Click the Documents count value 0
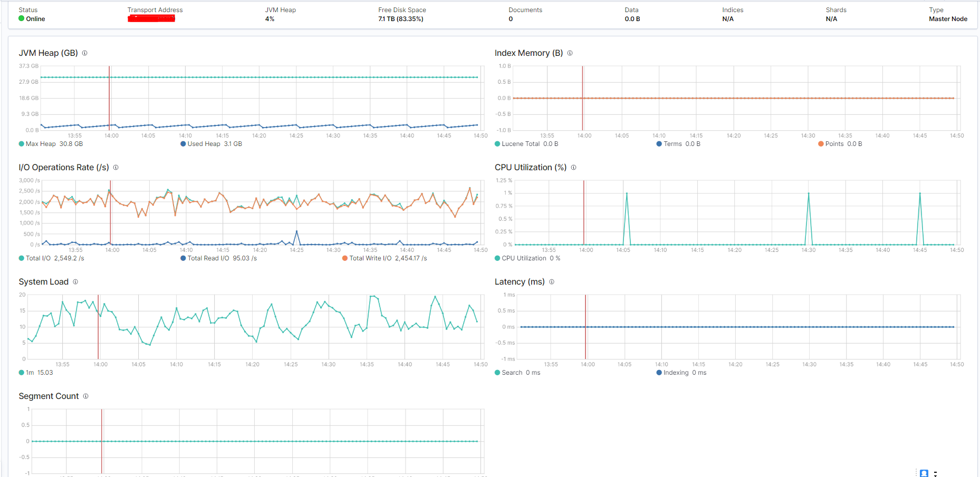 [x=511, y=19]
